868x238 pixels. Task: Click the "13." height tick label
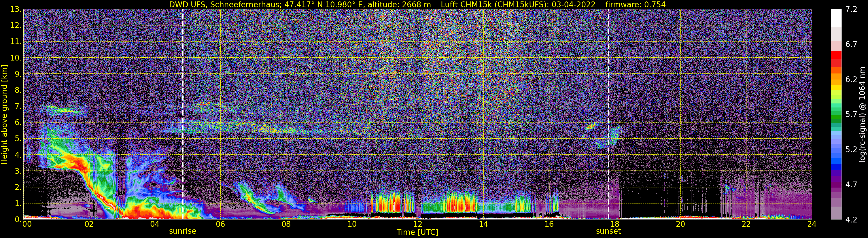coord(16,10)
